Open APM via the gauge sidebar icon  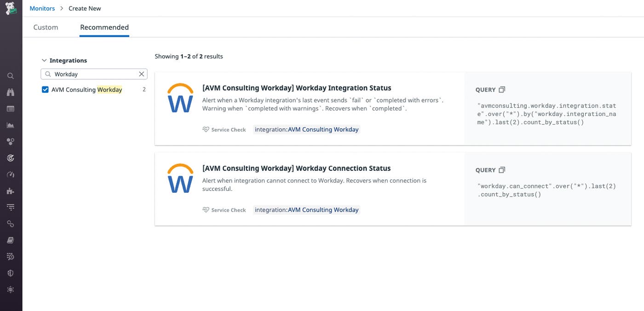(11, 174)
